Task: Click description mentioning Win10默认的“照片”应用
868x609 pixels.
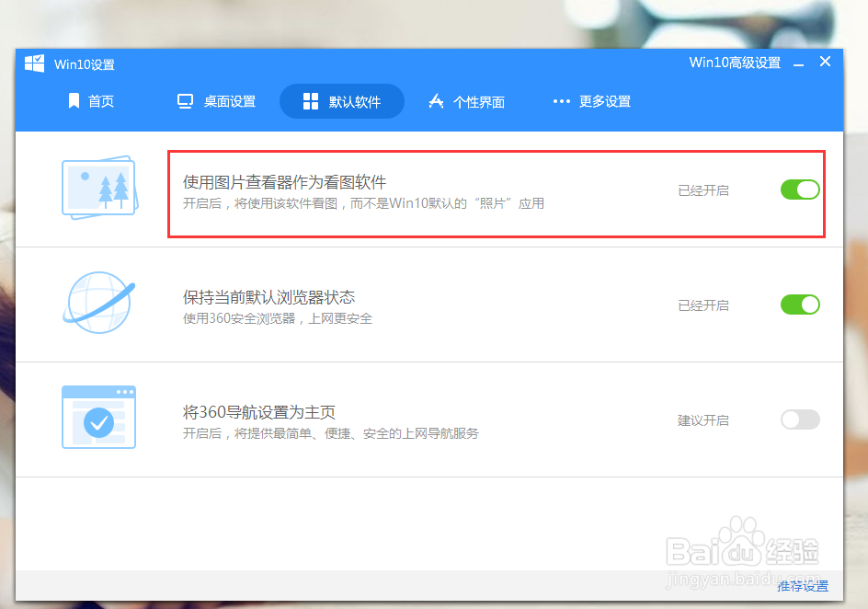Action: (363, 203)
